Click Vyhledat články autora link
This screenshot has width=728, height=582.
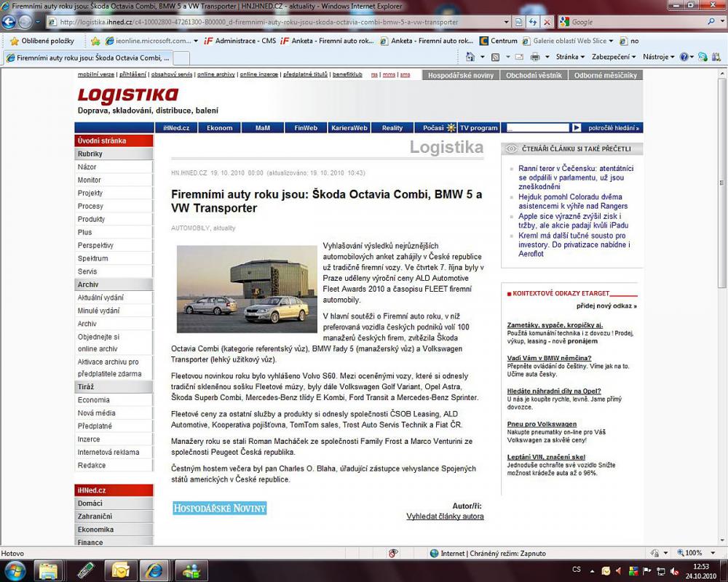coord(445,516)
